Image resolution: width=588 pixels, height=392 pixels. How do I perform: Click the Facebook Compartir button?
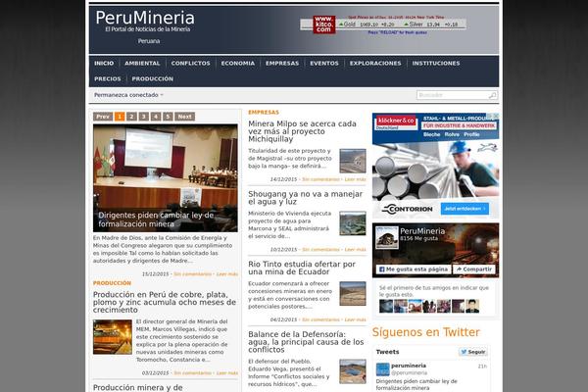474,269
